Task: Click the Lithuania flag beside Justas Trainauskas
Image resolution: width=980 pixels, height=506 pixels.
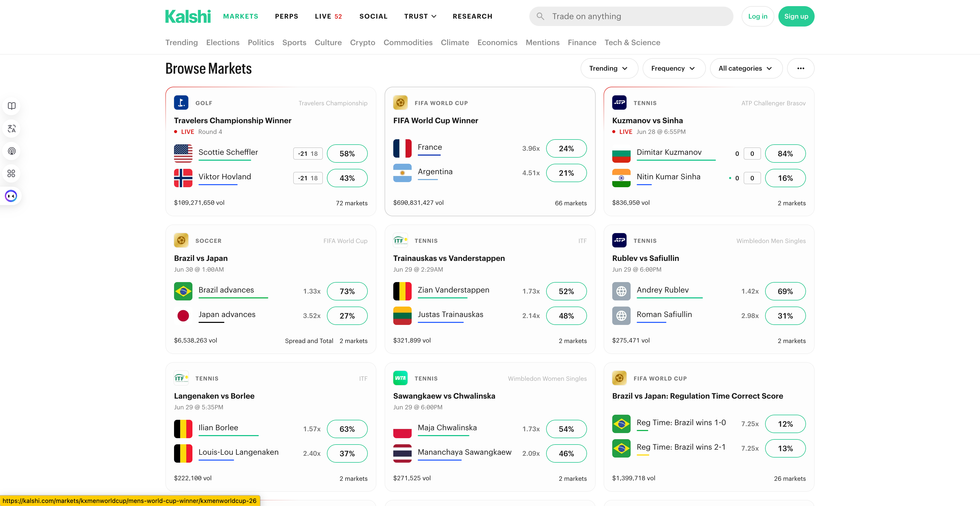Action: 402,315
